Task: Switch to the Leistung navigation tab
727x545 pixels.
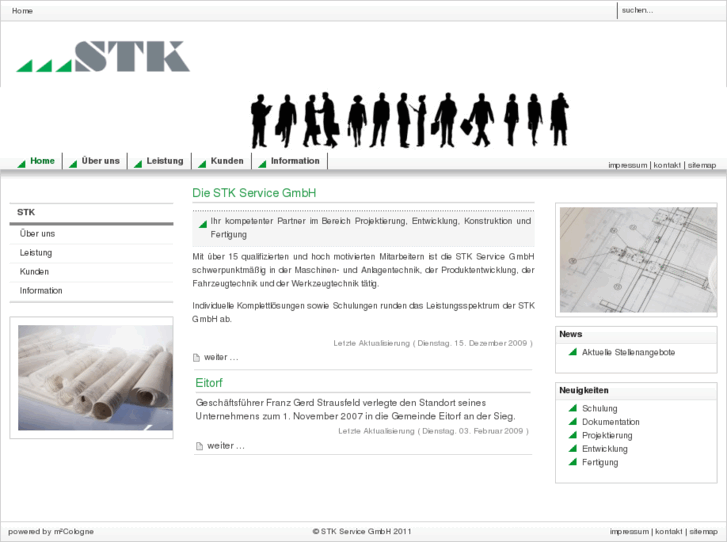Action: (x=165, y=161)
